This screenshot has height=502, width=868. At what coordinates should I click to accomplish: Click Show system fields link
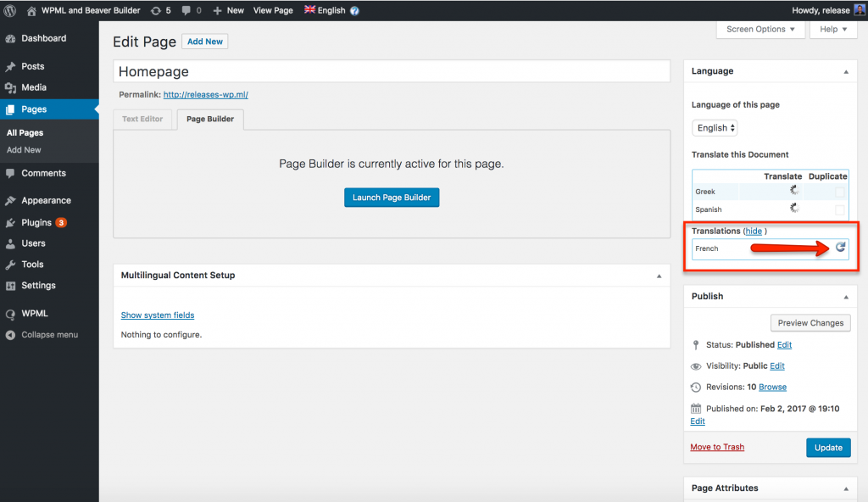tap(158, 315)
